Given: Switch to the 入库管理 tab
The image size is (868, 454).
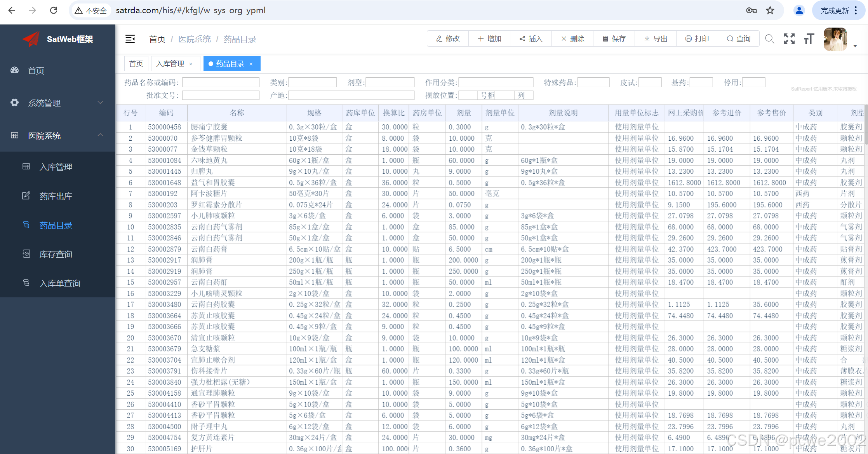Looking at the screenshot, I should [x=170, y=64].
